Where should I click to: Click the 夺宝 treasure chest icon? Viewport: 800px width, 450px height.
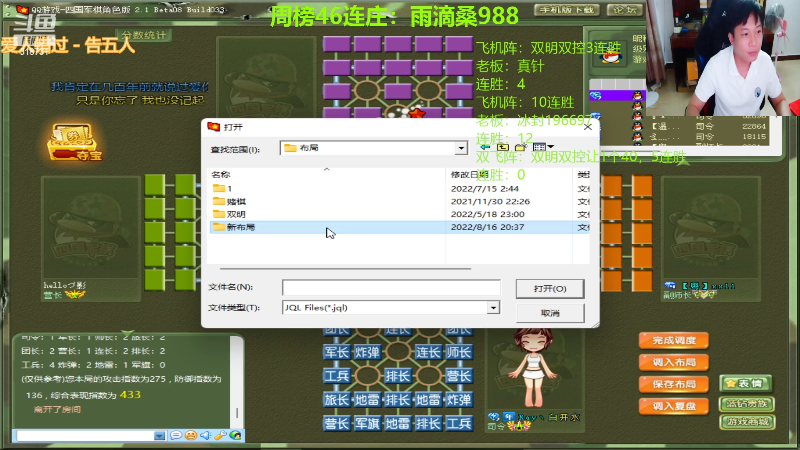pyautogui.click(x=74, y=142)
